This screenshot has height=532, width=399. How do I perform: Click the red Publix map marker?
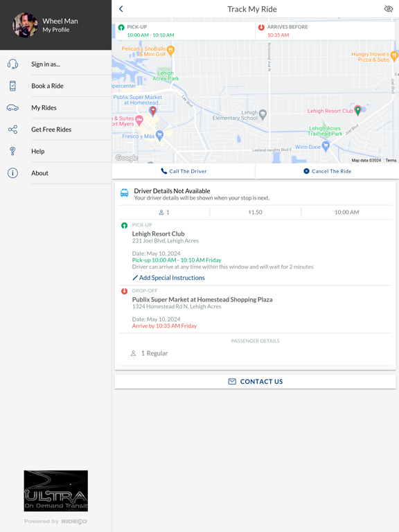point(153,111)
